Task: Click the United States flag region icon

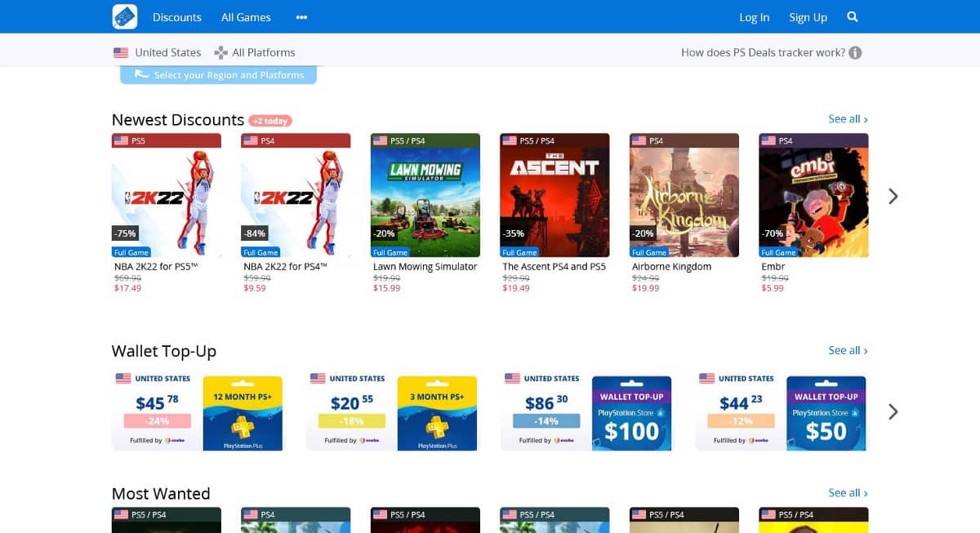Action: click(121, 52)
